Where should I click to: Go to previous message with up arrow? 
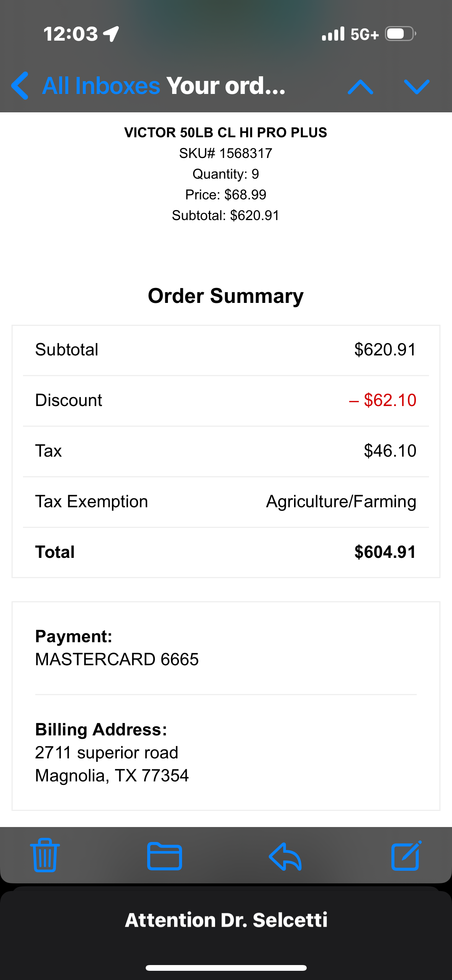click(x=360, y=87)
